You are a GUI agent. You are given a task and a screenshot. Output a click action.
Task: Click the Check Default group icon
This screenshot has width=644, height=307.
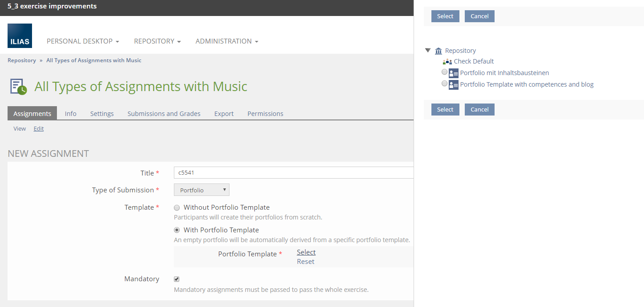click(447, 62)
